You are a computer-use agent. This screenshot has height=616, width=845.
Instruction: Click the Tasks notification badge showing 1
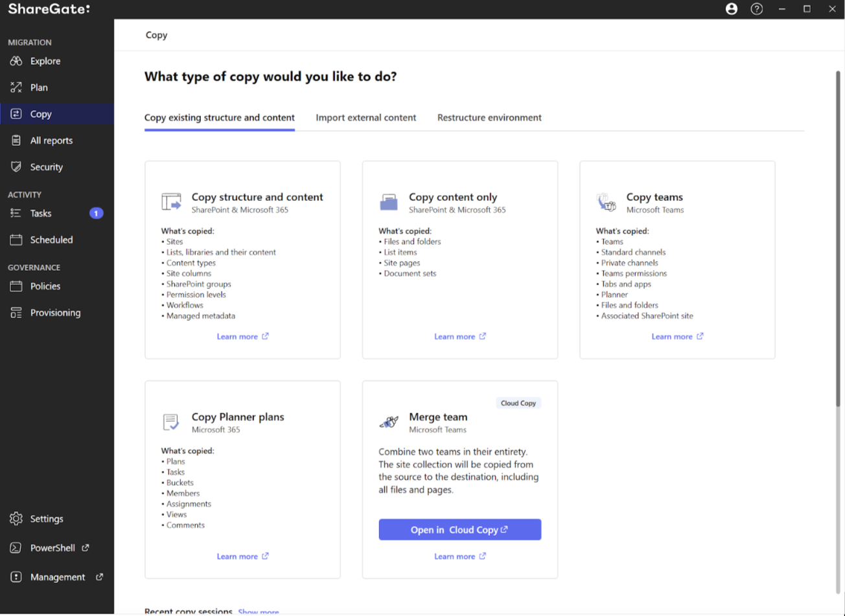(x=96, y=213)
